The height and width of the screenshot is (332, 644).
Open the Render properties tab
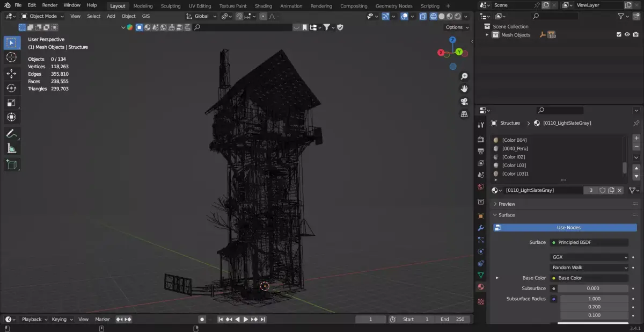481,139
